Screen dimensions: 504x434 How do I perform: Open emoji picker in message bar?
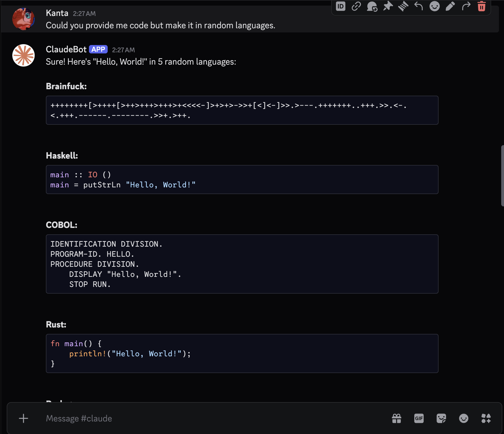pyautogui.click(x=464, y=418)
